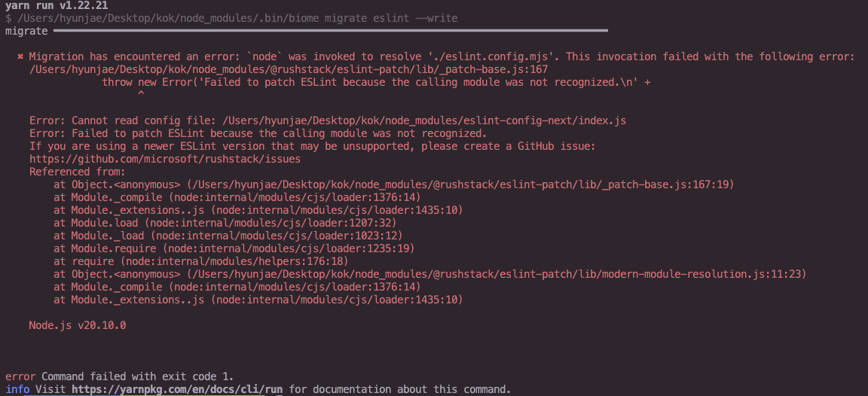The image size is (868, 396).
Task: Open the rushstack GitHub issues link
Action: pyautogui.click(x=164, y=159)
